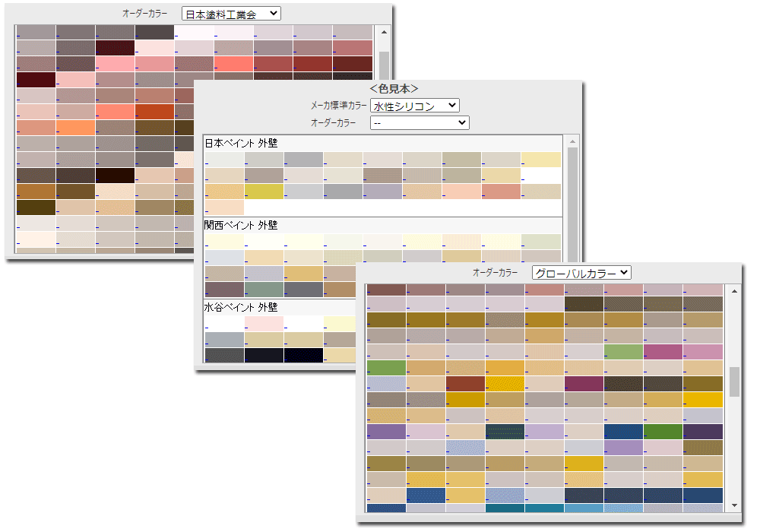Screen dimensions: 760x532
Task: Pick the bright orange swatch in 日本塗料工業会 window
Action: pyautogui.click(x=75, y=128)
